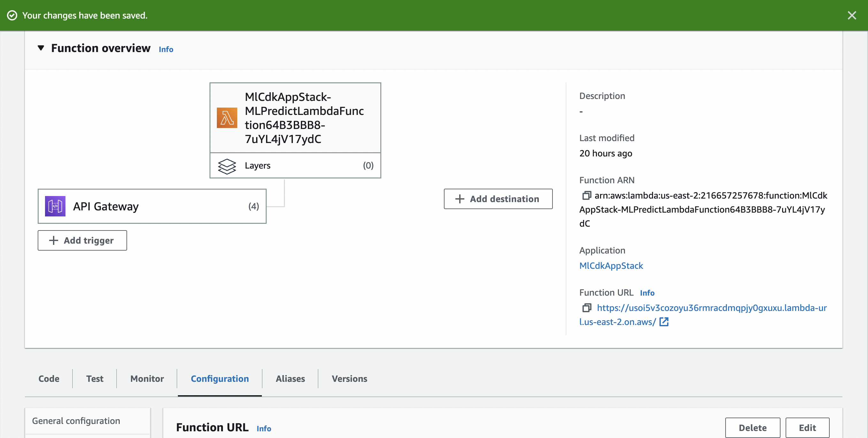Go to the Versions tab
Image resolution: width=868 pixels, height=438 pixels.
click(x=349, y=379)
